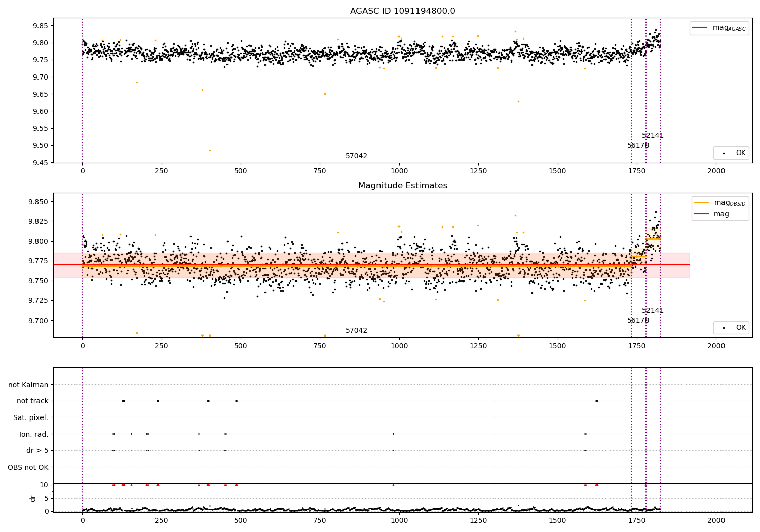Click annotation 57042 in top plot
The height and width of the screenshot is (532, 760).
pyautogui.click(x=356, y=156)
